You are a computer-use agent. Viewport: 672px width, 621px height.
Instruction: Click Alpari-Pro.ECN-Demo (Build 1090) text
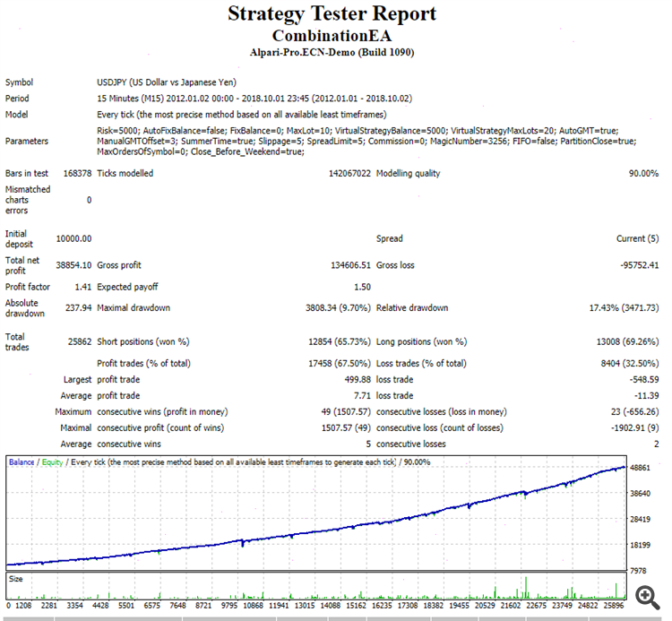tap(332, 52)
